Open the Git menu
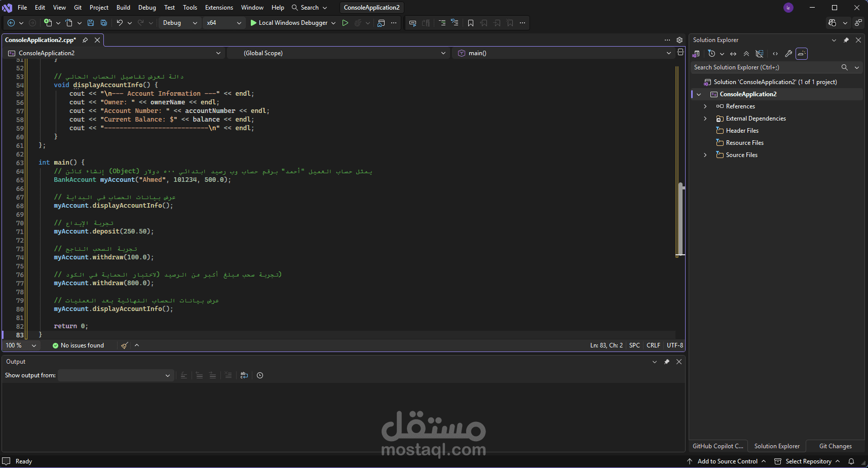Screen dimensions: 868x468 [x=78, y=8]
